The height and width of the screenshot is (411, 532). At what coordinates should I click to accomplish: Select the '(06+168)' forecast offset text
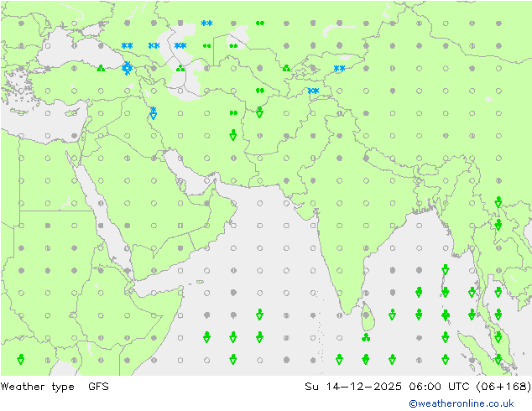[x=504, y=387]
